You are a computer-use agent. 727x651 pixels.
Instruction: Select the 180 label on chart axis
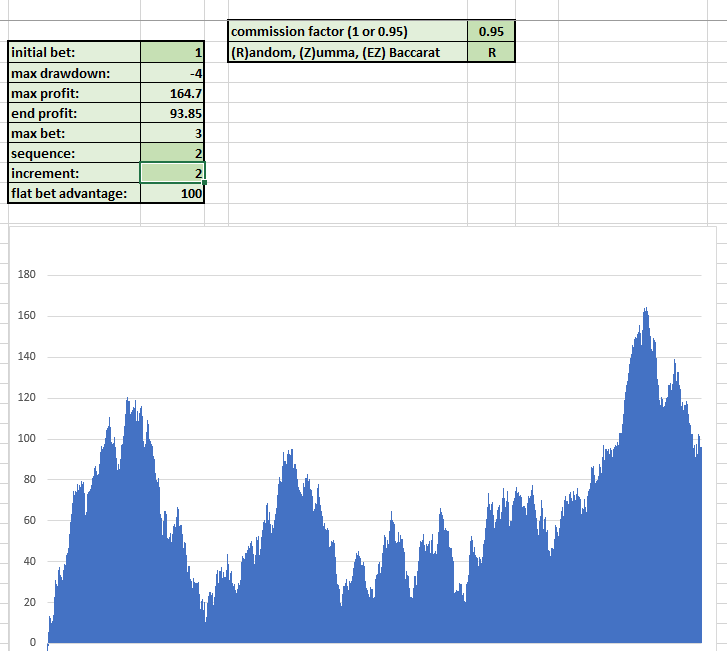[27, 275]
